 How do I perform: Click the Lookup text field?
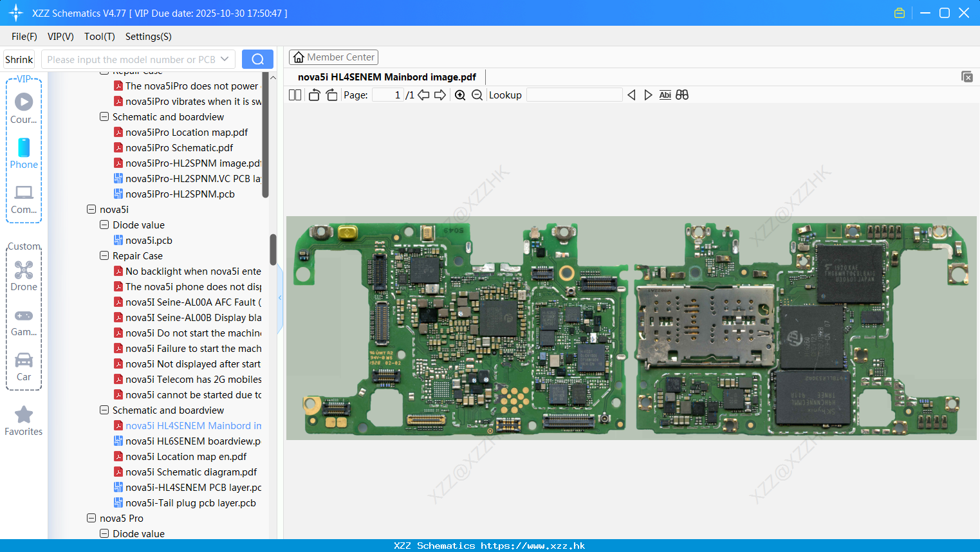click(574, 95)
